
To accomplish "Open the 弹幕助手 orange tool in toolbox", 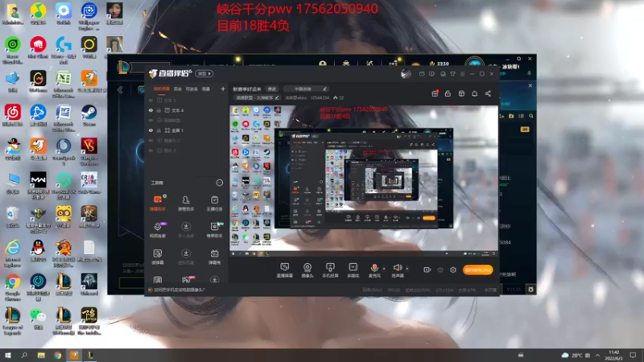I will 157,203.
